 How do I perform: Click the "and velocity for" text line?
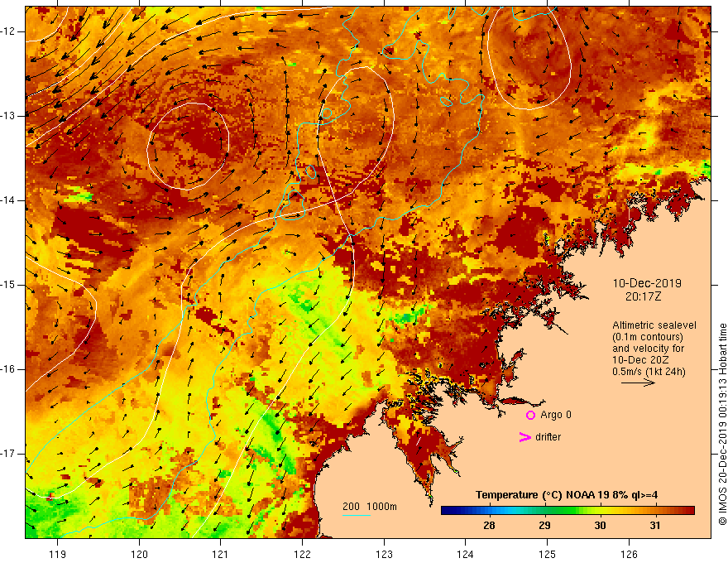point(648,349)
